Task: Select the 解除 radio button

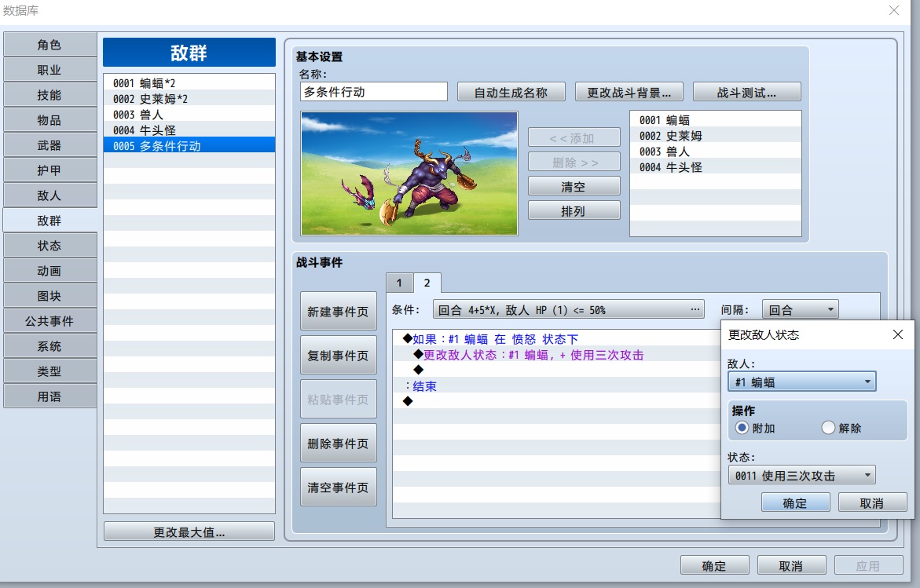Action: (828, 428)
